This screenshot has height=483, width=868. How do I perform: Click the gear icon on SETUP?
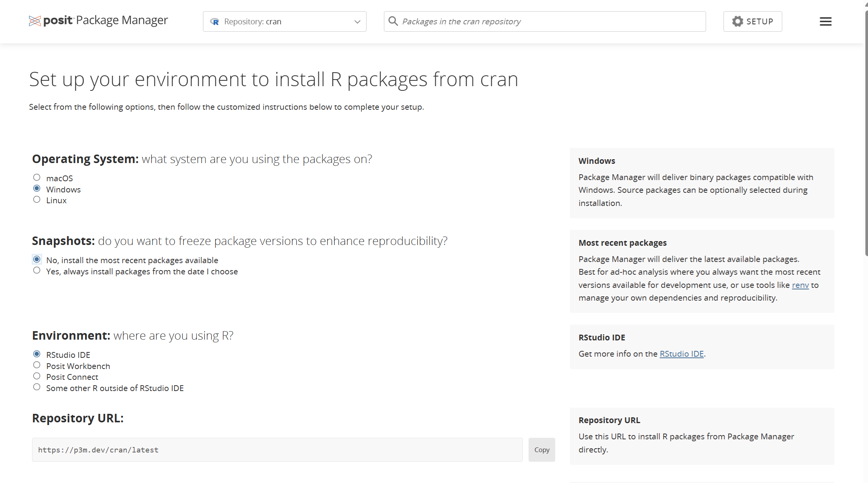(x=737, y=21)
